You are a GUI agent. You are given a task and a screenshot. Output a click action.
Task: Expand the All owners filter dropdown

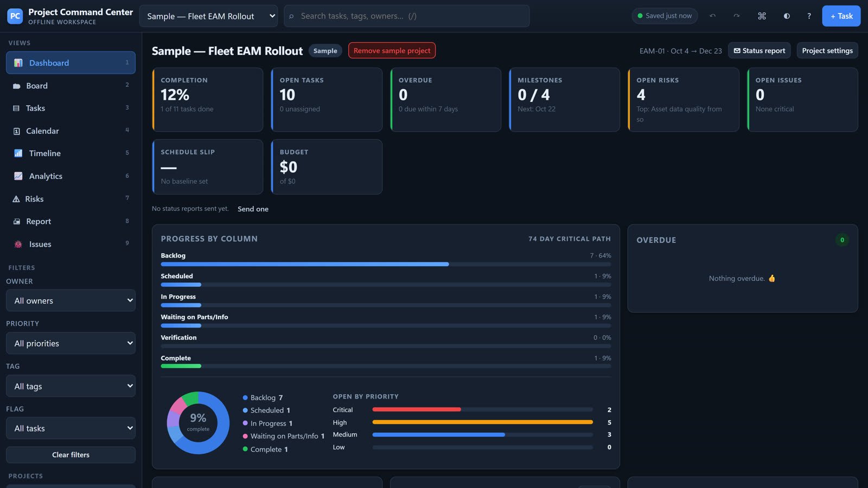[71, 300]
